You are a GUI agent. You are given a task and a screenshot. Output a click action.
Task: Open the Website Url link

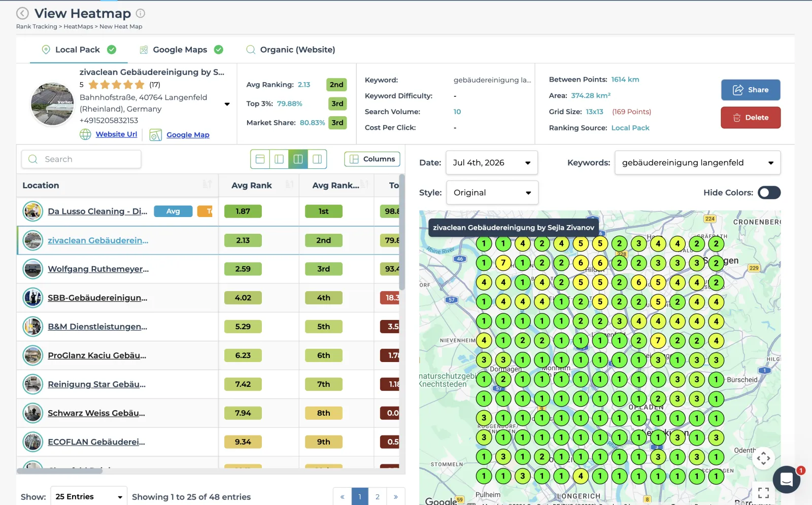click(x=116, y=134)
